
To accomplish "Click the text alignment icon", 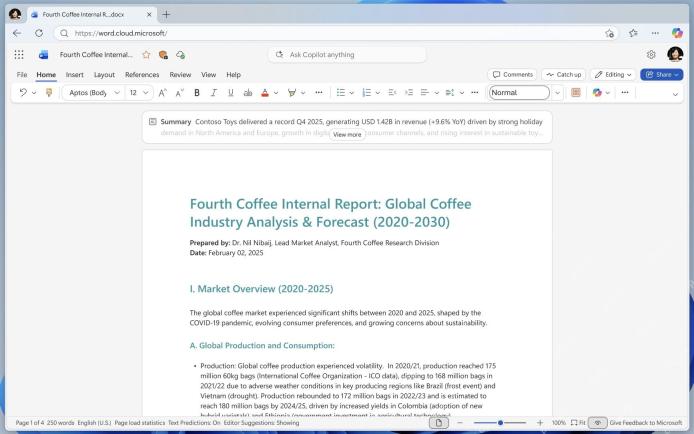I will pyautogui.click(x=424, y=92).
